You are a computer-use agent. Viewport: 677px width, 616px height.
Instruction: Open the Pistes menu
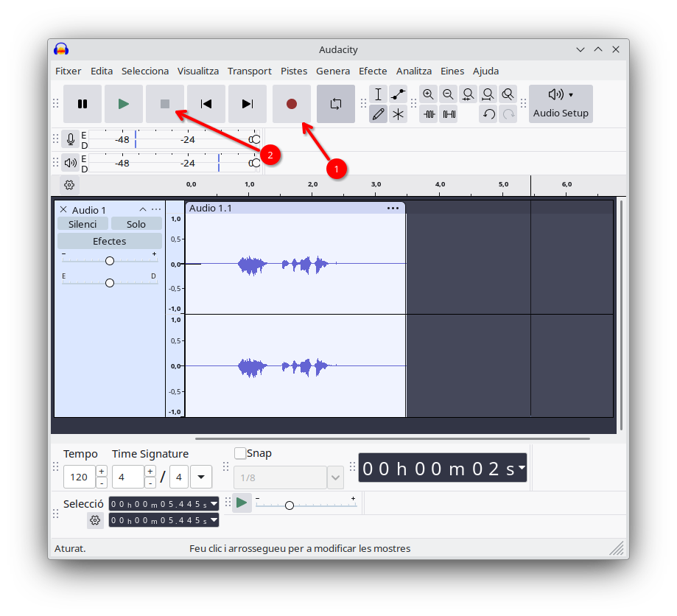tap(294, 71)
